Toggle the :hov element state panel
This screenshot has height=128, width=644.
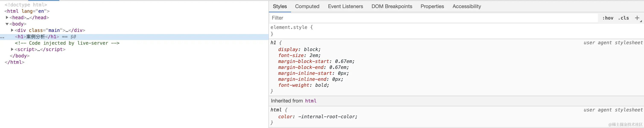[608, 18]
